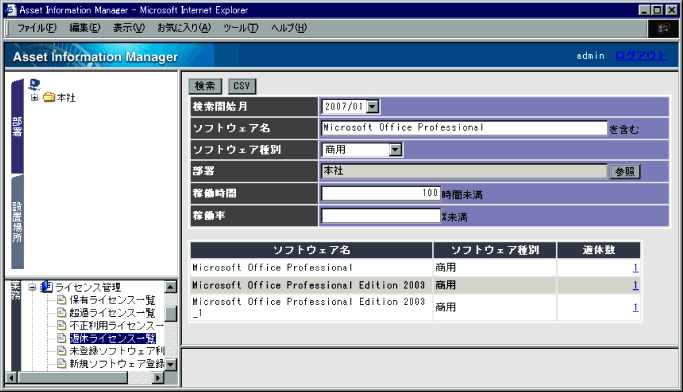This screenshot has height=392, width=683.
Task: Open the 表示(V) menu
Action: (x=128, y=28)
